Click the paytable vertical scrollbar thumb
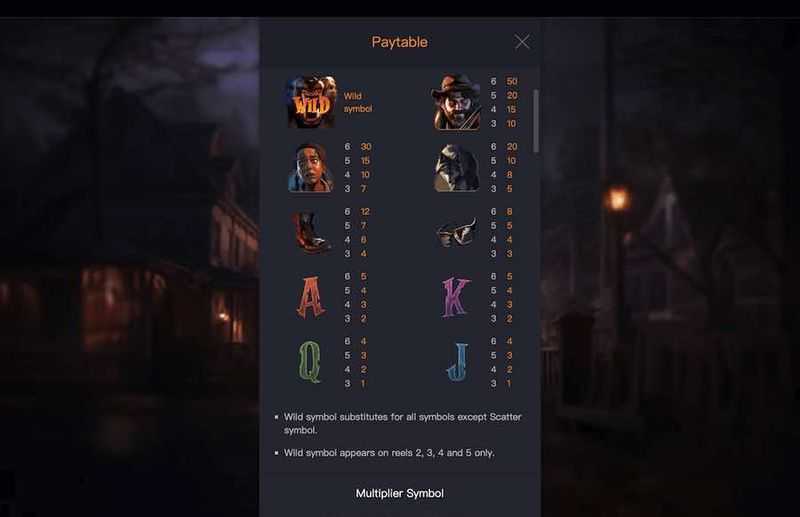 [536, 121]
